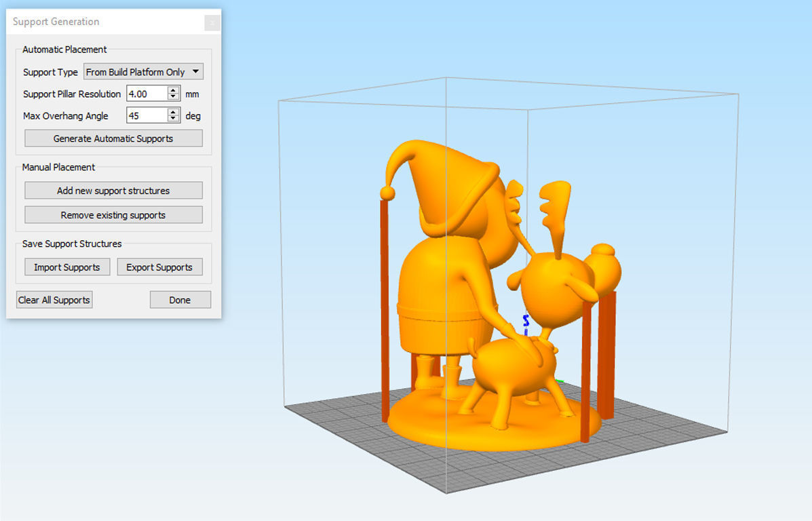The image size is (812, 521).
Task: Click Clear All Supports button
Action: 54,300
